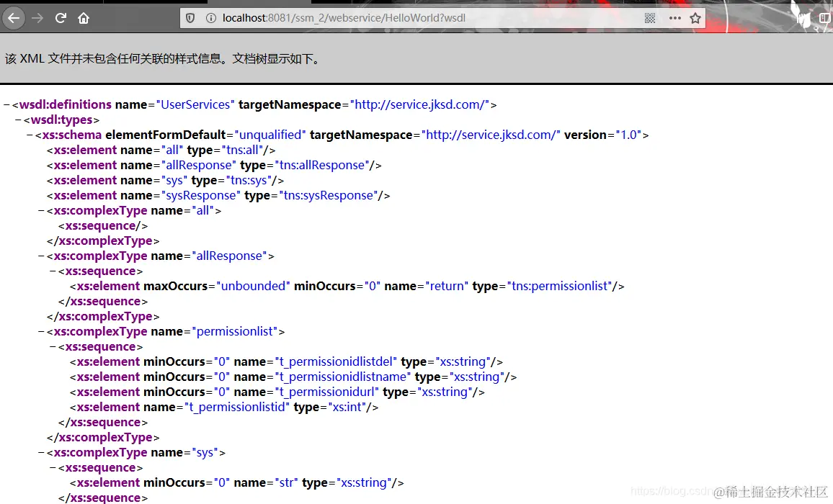Go back to the previous page

14,18
